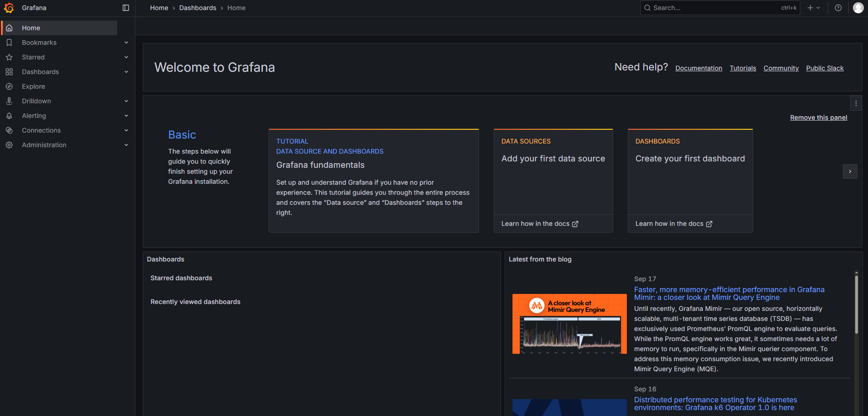Image resolution: width=868 pixels, height=416 pixels.
Task: Select Home in the sidebar menu
Action: (x=59, y=28)
